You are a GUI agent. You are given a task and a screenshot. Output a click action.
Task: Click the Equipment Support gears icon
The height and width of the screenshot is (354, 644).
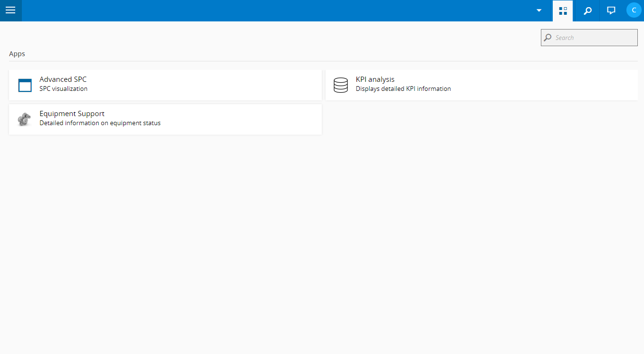pos(25,119)
